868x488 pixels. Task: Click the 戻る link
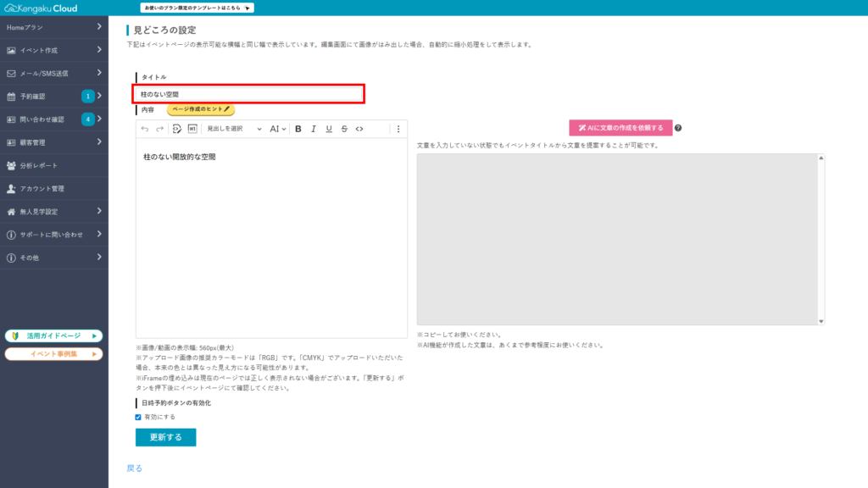(134, 468)
